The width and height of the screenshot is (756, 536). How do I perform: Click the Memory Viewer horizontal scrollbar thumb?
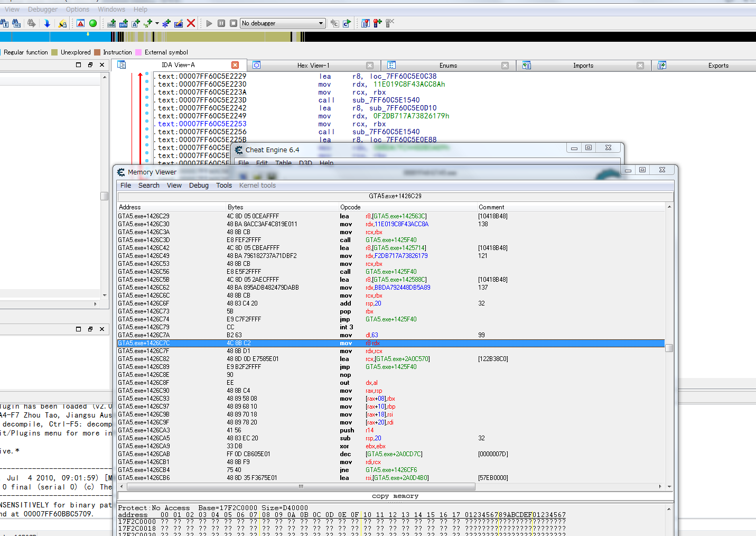click(x=301, y=486)
